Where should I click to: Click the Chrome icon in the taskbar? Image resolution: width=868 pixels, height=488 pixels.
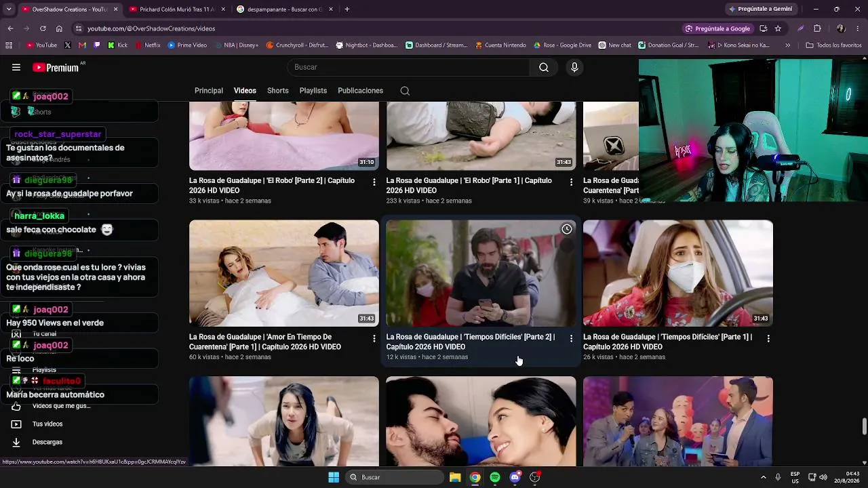[x=475, y=477]
